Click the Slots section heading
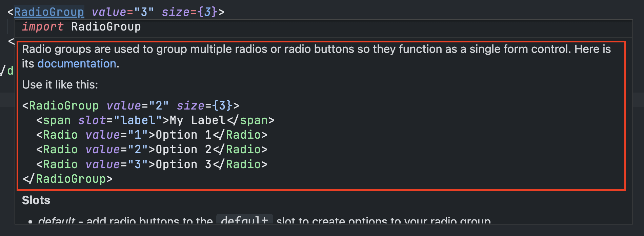644x236 pixels. [36, 200]
